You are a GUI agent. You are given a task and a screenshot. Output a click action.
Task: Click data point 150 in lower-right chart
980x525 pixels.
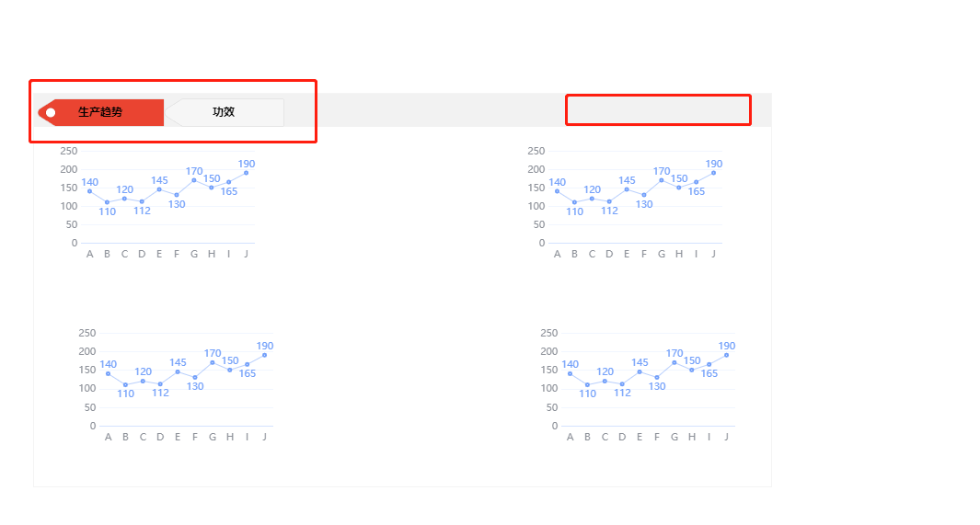tap(692, 371)
